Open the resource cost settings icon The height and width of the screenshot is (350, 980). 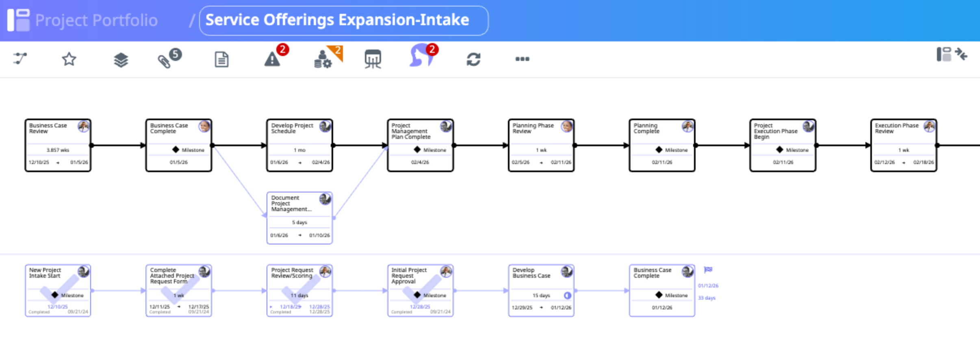324,59
